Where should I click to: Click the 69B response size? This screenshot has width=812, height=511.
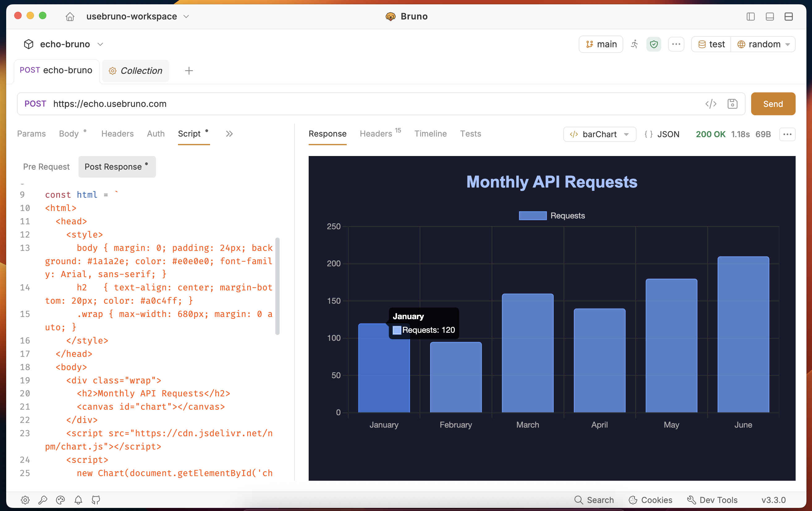tap(763, 134)
